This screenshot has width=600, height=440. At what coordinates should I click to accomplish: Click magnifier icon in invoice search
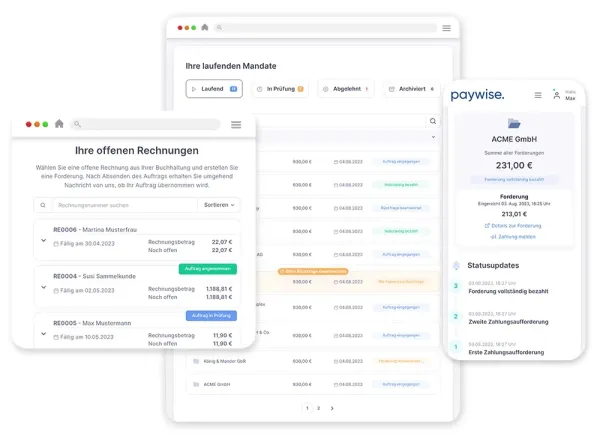(x=43, y=205)
